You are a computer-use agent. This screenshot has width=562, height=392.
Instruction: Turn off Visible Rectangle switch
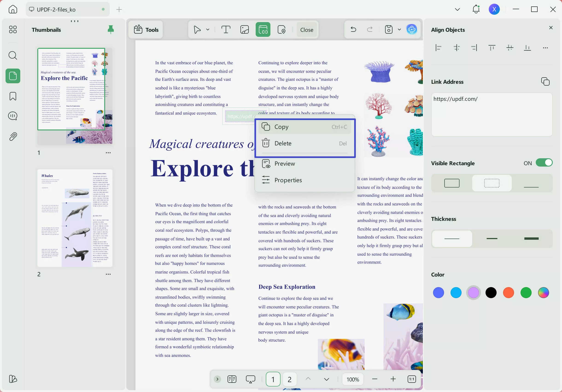[544, 163]
